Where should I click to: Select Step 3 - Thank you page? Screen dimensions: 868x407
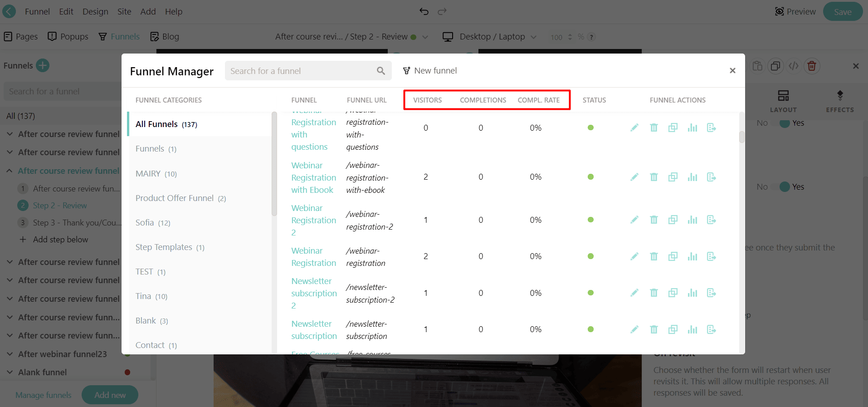point(77,222)
